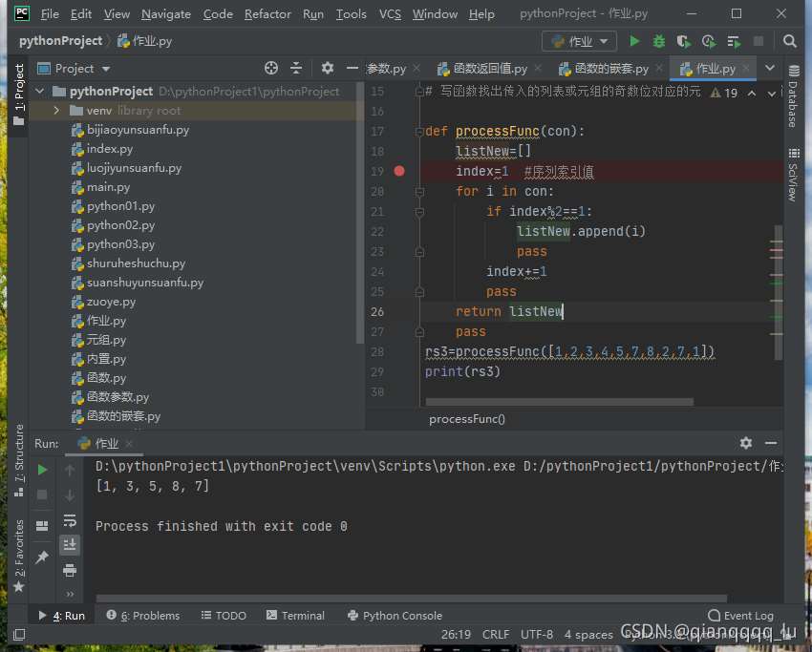
Task: Start debugging with the green bug icon
Action: click(659, 41)
